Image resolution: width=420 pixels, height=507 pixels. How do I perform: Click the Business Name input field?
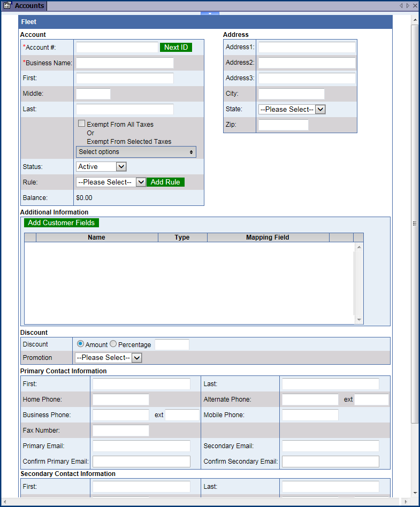[125, 63]
